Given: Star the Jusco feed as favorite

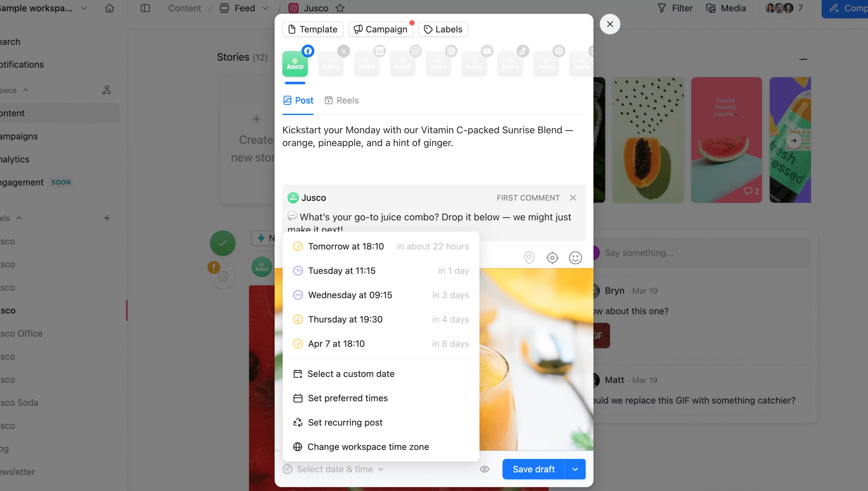Looking at the screenshot, I should [x=340, y=8].
